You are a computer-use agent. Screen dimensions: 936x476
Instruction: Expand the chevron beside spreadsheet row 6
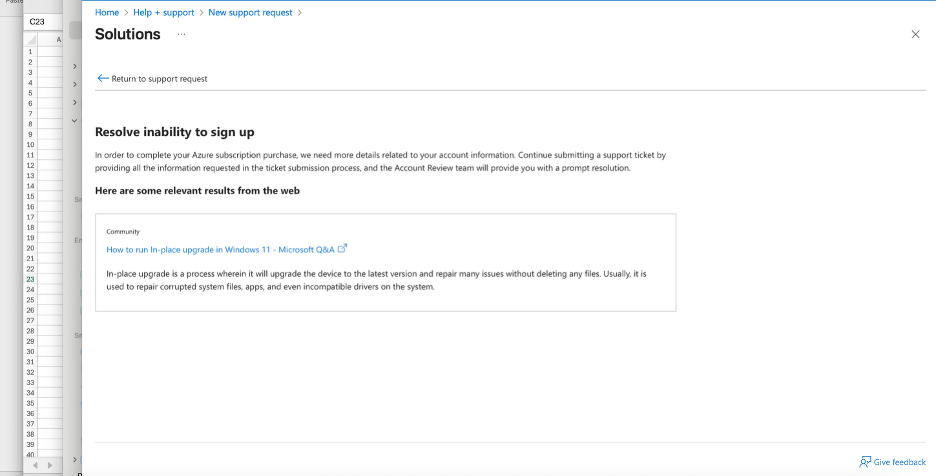(75, 103)
